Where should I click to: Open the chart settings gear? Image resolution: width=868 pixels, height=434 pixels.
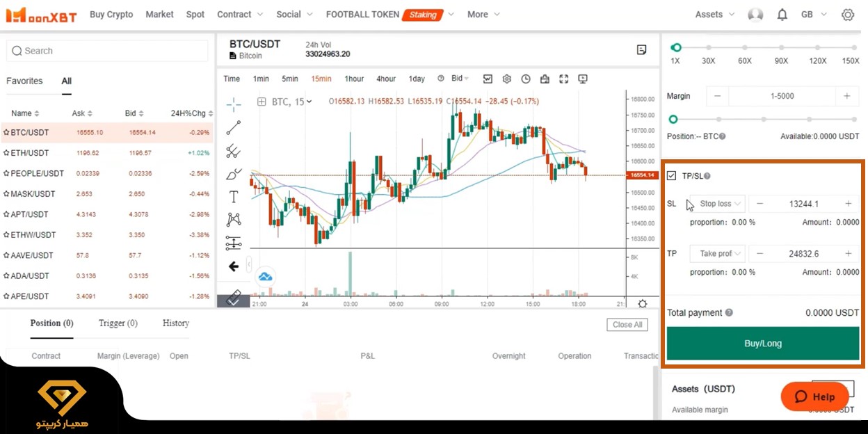507,79
